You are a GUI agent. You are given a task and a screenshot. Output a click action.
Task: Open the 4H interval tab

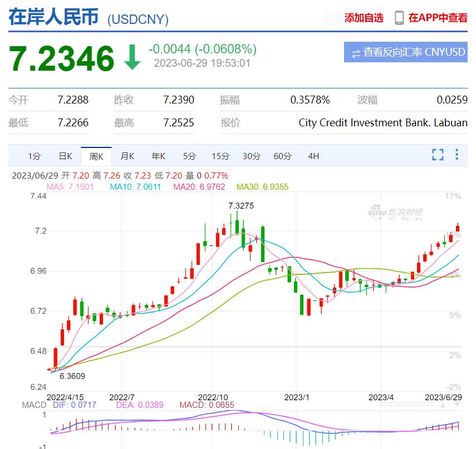(x=313, y=156)
